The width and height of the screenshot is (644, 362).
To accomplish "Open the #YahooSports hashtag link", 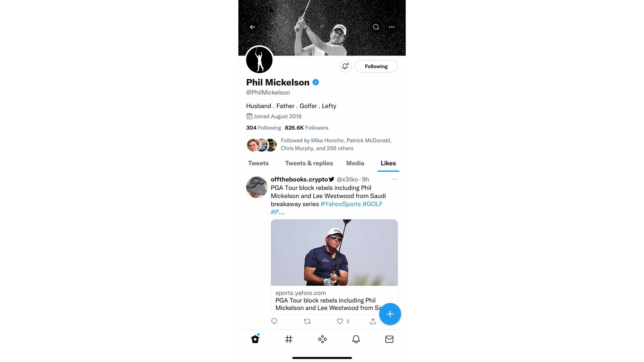I will pos(340,204).
